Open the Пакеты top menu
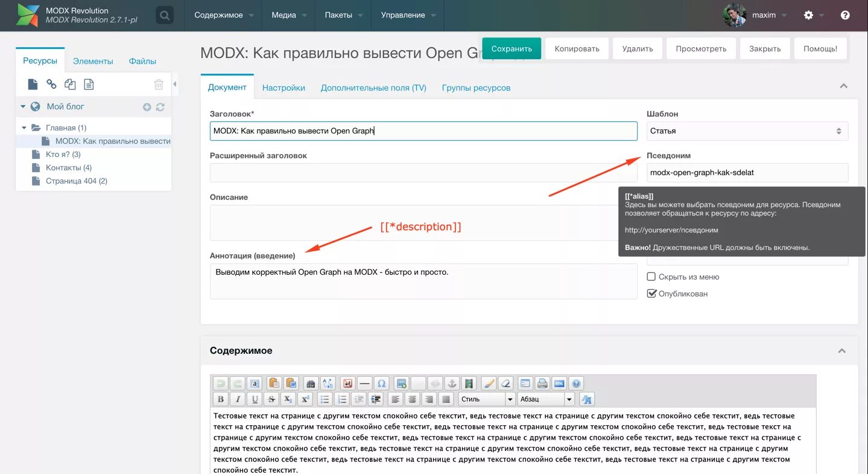 tap(344, 15)
